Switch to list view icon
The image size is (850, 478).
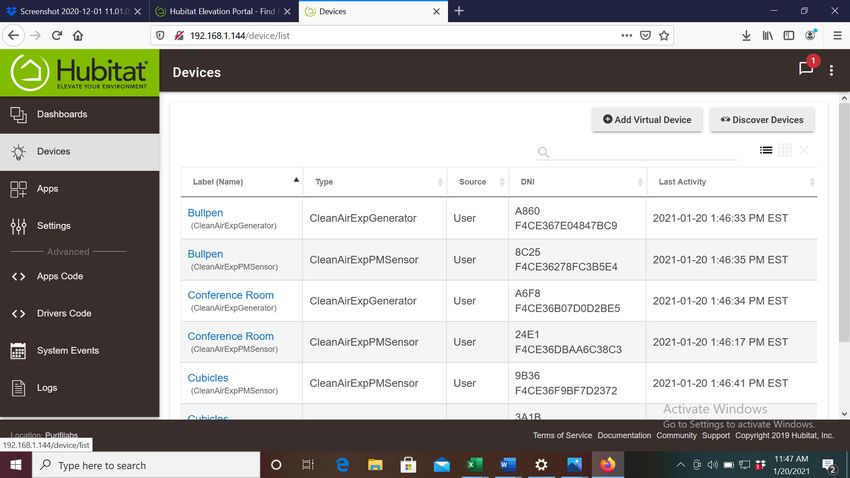coord(766,150)
